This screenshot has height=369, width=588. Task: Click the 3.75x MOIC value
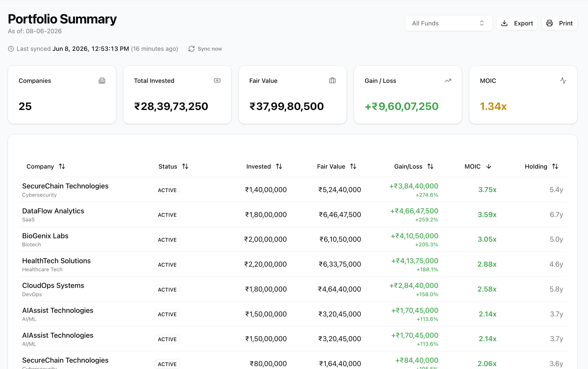[487, 190]
